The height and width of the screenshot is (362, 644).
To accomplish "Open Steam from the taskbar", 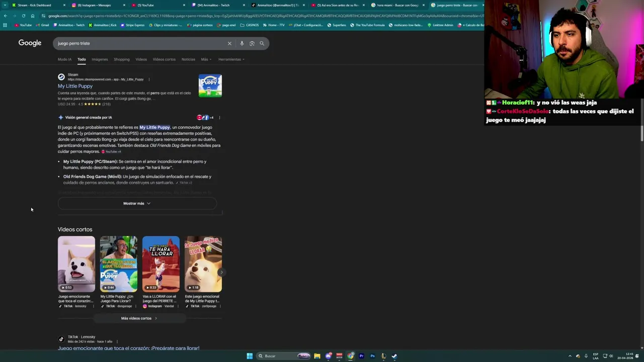I will [x=394, y=356].
